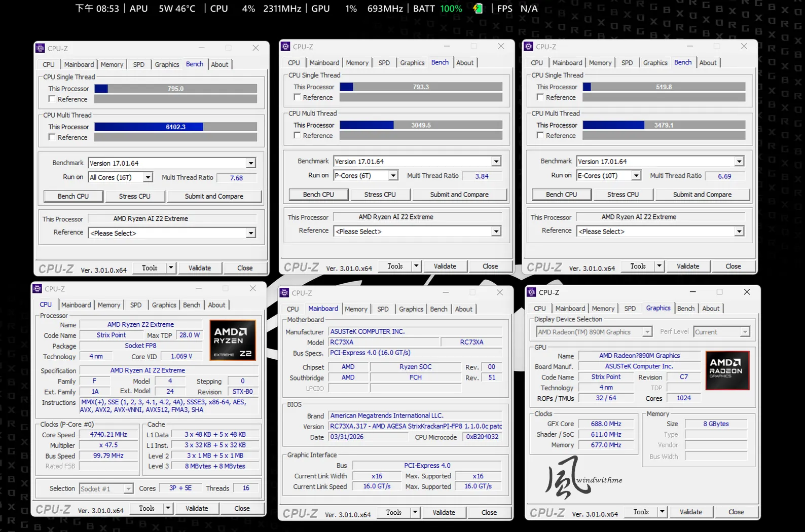The image size is (805, 532).
Task: Expand Benchmark version dropdown in P-Cores (6T) window
Action: (x=417, y=161)
